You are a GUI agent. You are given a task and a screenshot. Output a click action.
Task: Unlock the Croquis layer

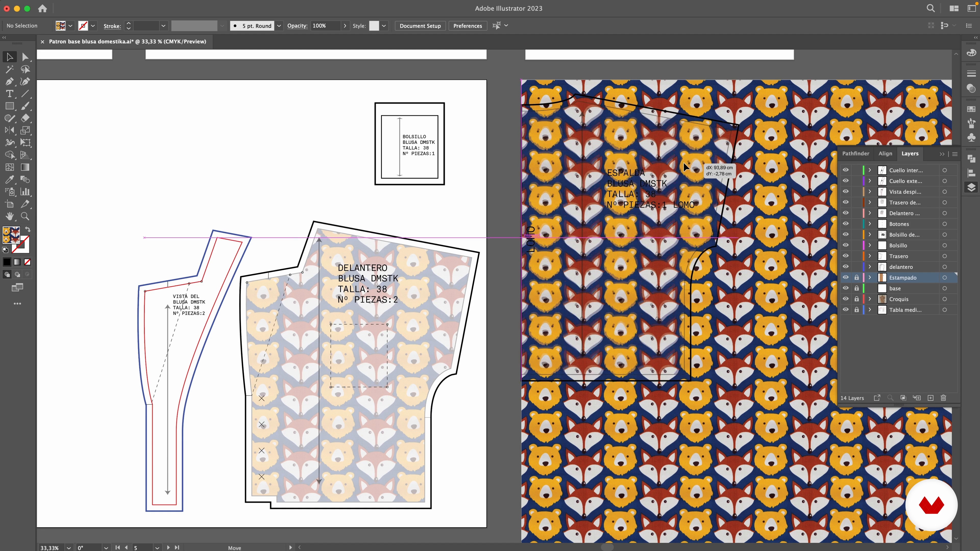click(856, 299)
